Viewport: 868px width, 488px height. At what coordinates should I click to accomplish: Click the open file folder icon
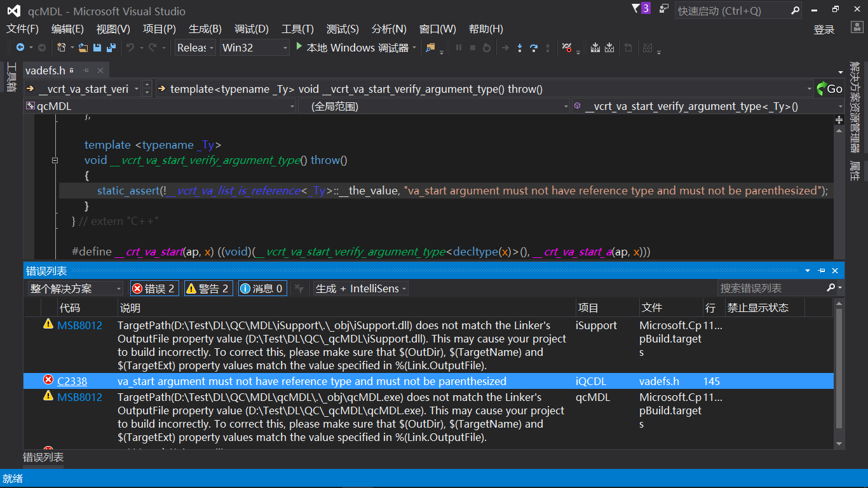[x=83, y=48]
